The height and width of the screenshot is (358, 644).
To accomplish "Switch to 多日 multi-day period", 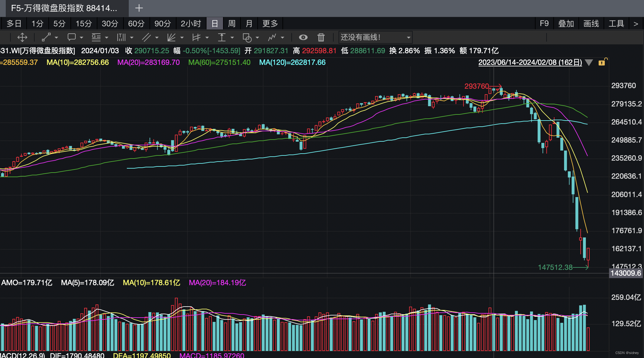I will (14, 24).
